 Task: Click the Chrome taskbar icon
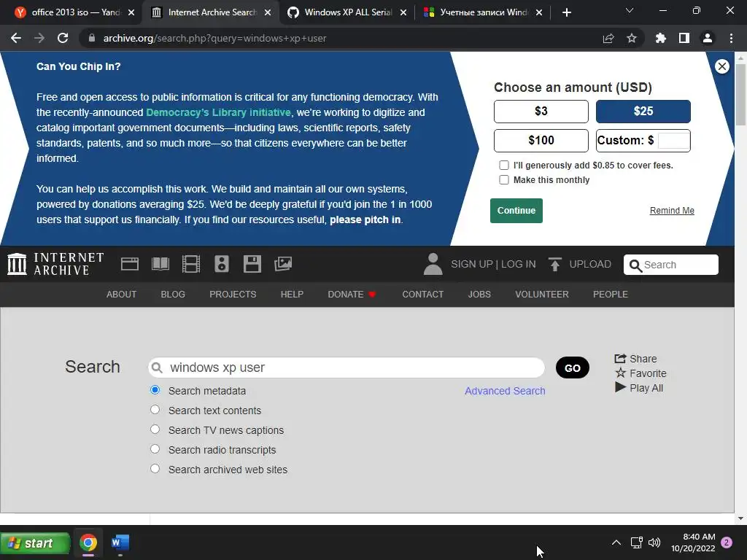click(x=88, y=542)
